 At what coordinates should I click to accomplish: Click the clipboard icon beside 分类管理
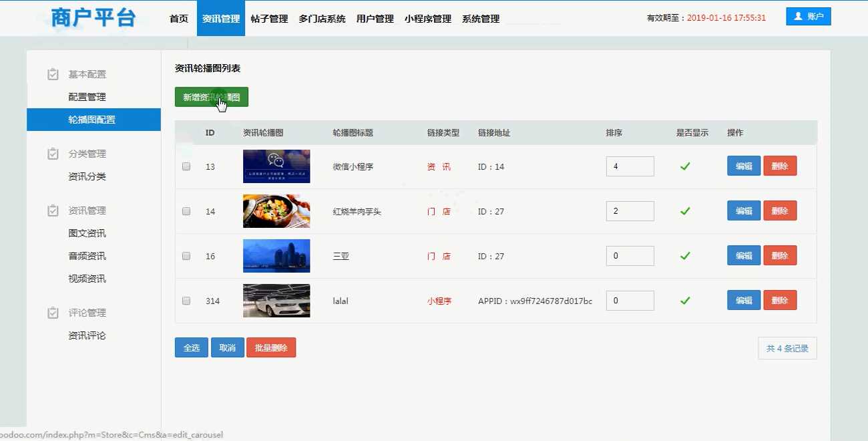(53, 154)
